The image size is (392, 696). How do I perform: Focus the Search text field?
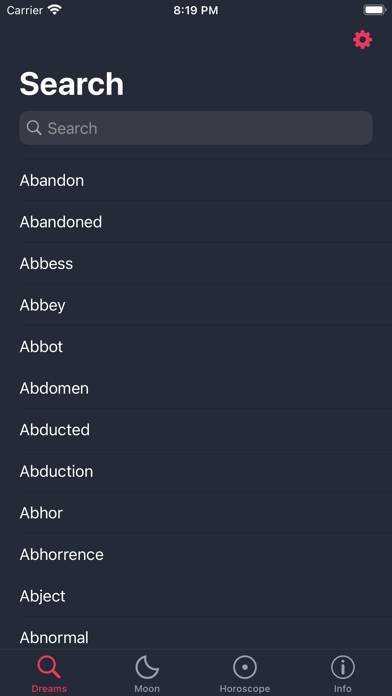196,128
